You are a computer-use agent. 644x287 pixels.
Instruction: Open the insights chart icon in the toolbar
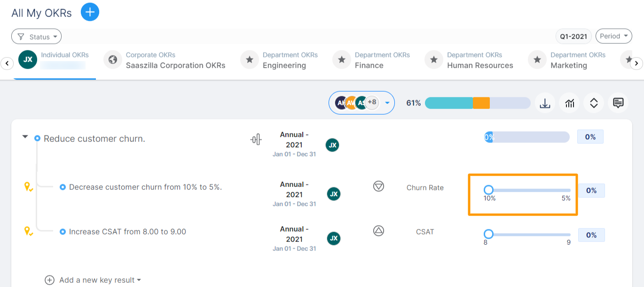click(x=569, y=103)
